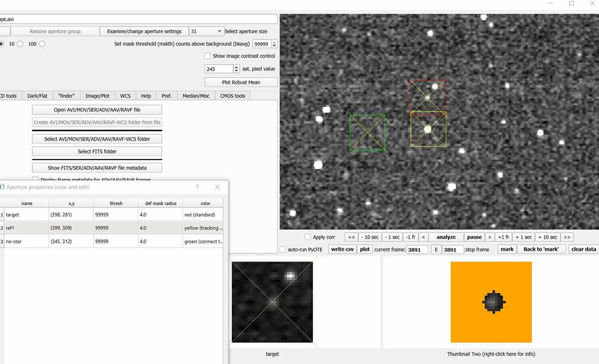Switch to the WCS tab
The height and width of the screenshot is (364, 599).
[x=125, y=96]
